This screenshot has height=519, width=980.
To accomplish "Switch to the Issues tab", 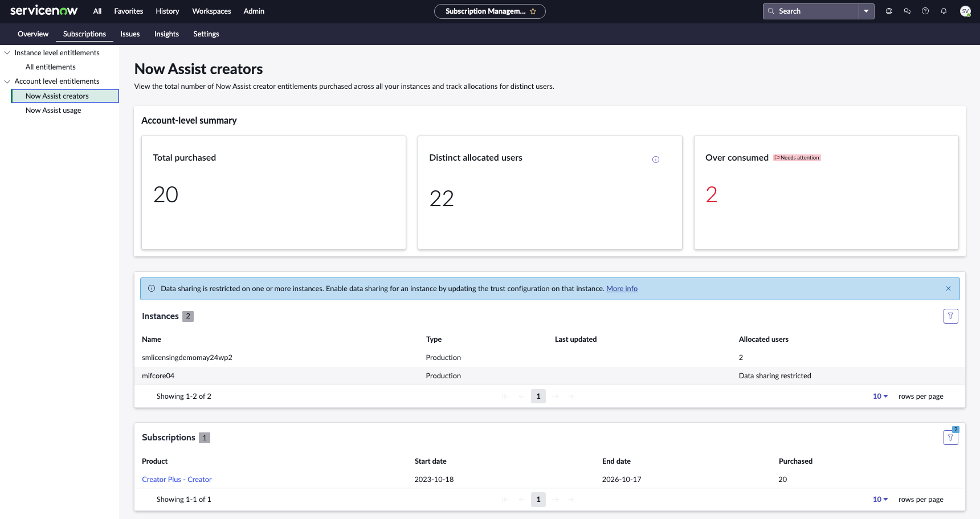I will pyautogui.click(x=130, y=34).
